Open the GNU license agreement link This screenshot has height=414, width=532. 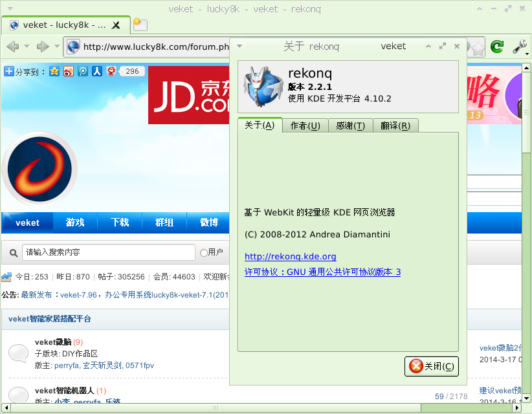click(322, 272)
